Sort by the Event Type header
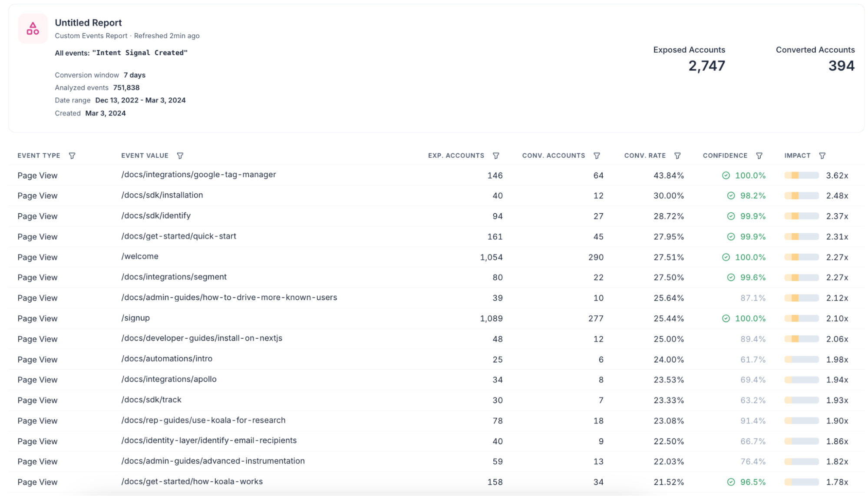The image size is (868, 496). click(39, 155)
